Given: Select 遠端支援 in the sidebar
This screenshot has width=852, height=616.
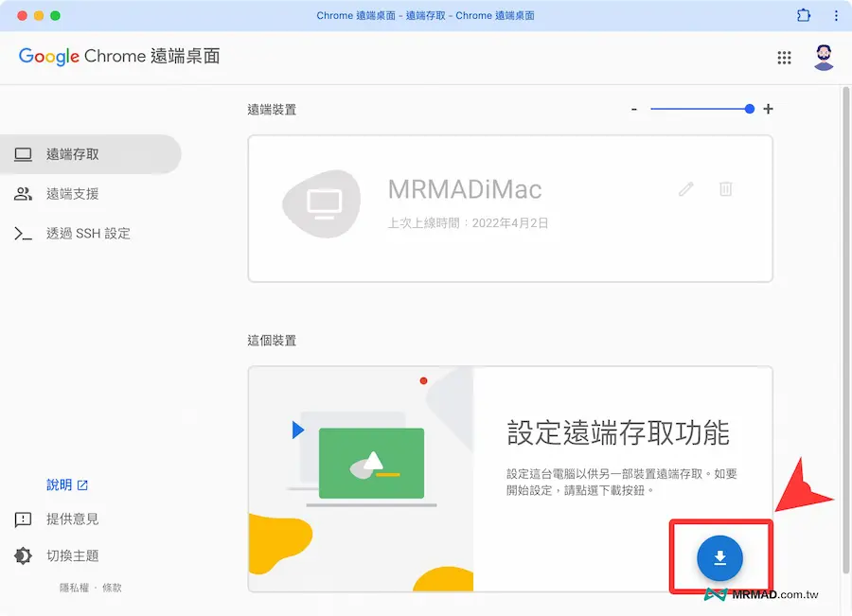Looking at the screenshot, I should click(x=90, y=194).
